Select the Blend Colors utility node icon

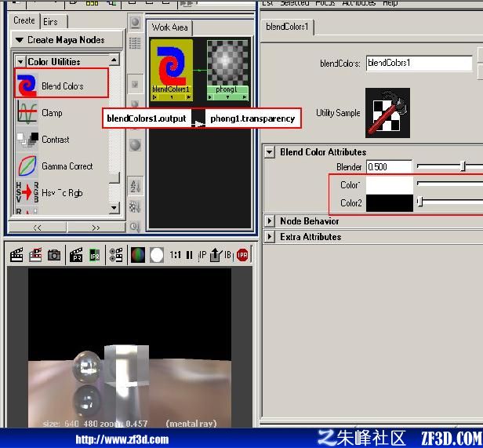(27, 85)
